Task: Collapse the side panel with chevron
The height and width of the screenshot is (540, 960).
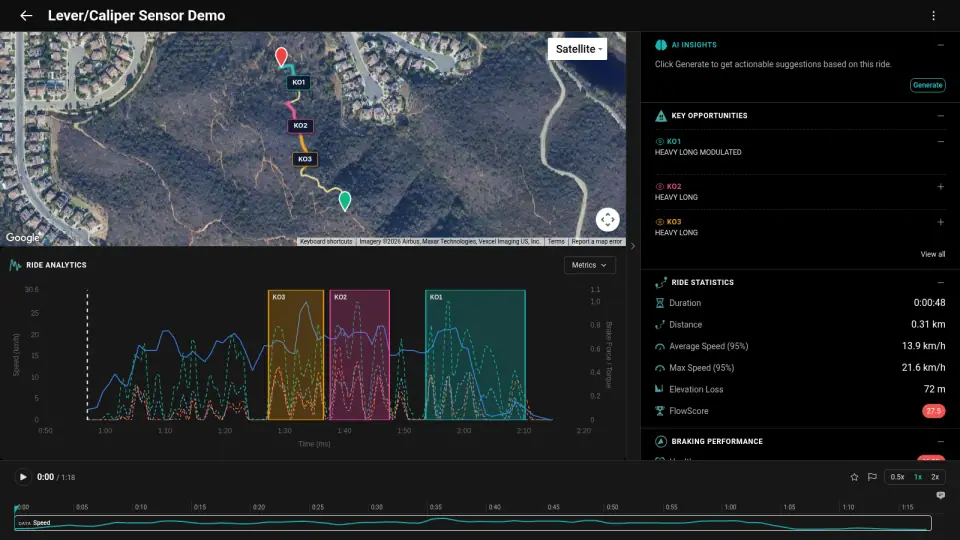Action: click(x=633, y=246)
